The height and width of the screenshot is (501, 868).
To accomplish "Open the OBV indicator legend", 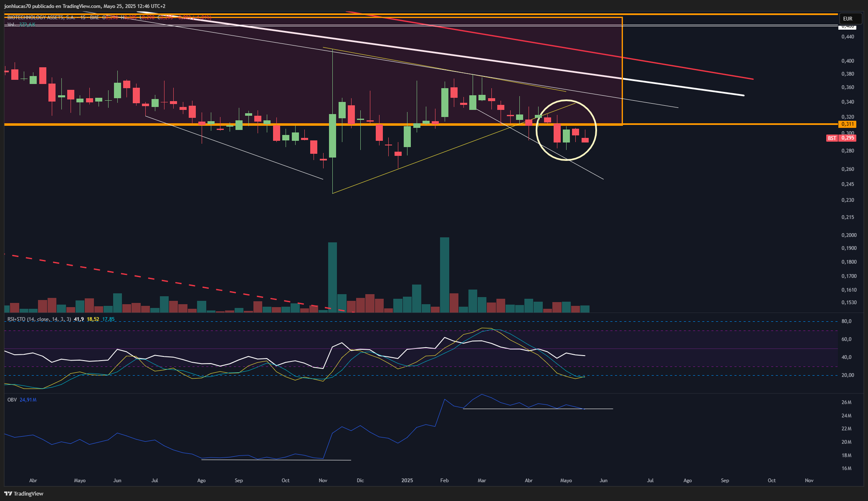I will point(12,400).
